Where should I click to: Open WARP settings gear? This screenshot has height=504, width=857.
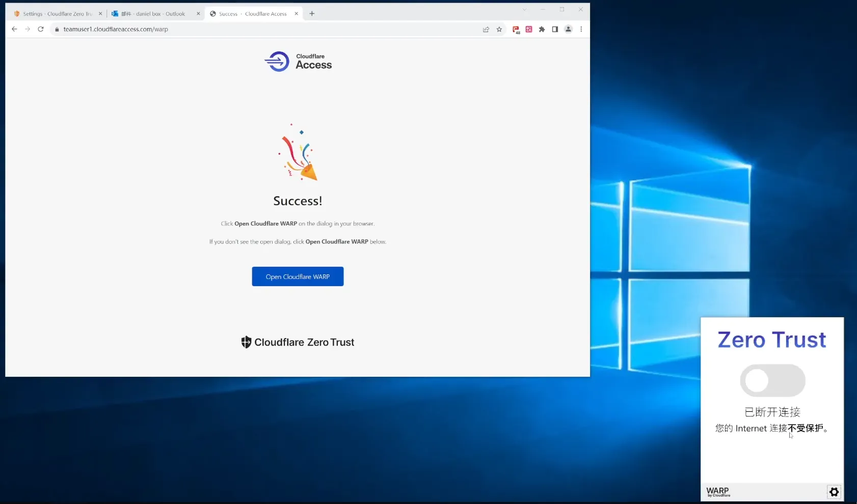point(834,492)
